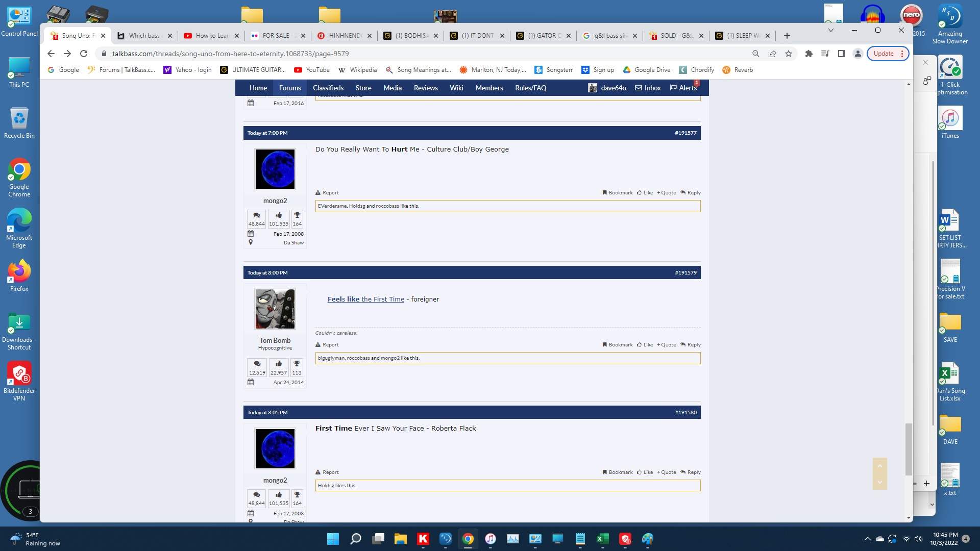Open Bitdefender VPN desktop shortcut
Viewport: 980px width, 551px height.
pos(19,381)
